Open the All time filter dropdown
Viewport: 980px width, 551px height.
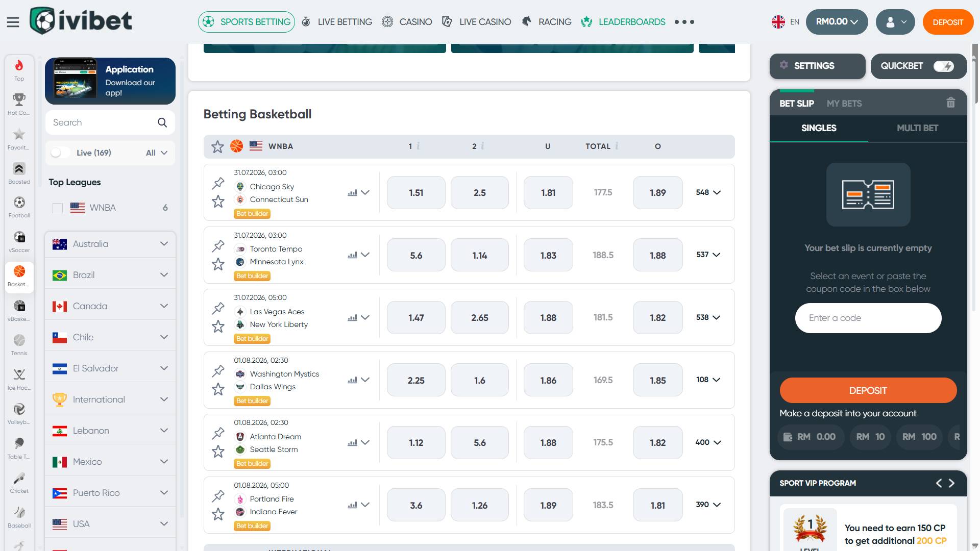tap(157, 153)
